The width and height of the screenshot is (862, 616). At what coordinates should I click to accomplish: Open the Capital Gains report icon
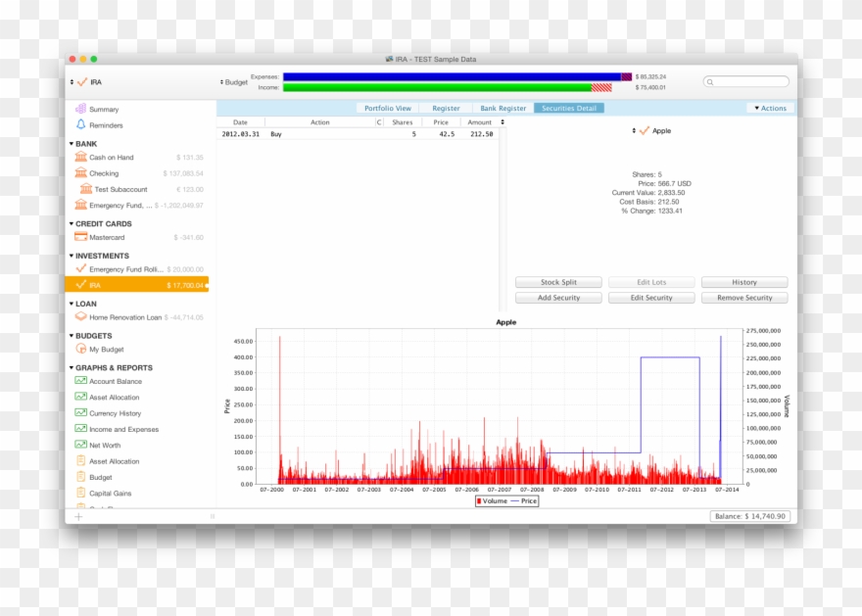[x=81, y=493]
